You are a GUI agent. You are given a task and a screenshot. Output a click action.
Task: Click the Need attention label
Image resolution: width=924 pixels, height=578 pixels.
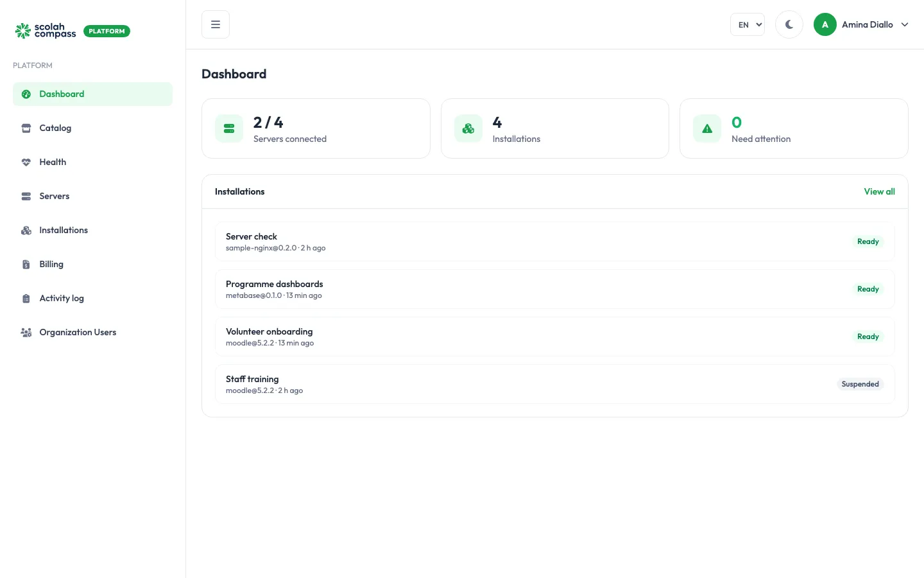[761, 139]
